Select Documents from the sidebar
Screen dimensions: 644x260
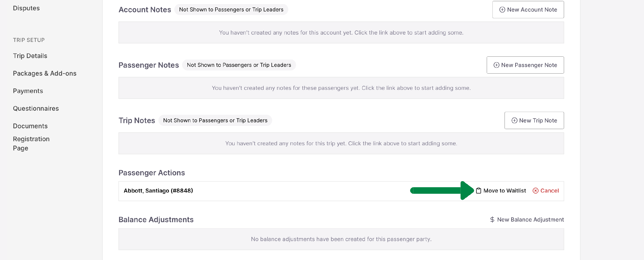coord(30,126)
